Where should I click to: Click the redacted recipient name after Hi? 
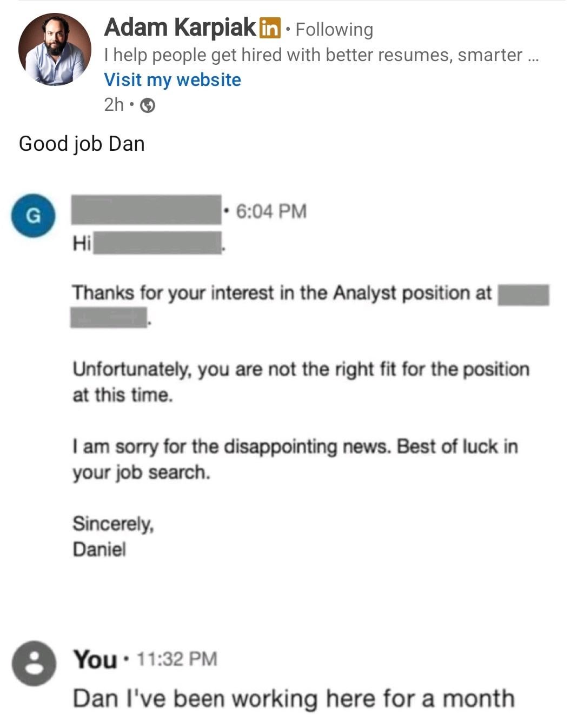157,243
